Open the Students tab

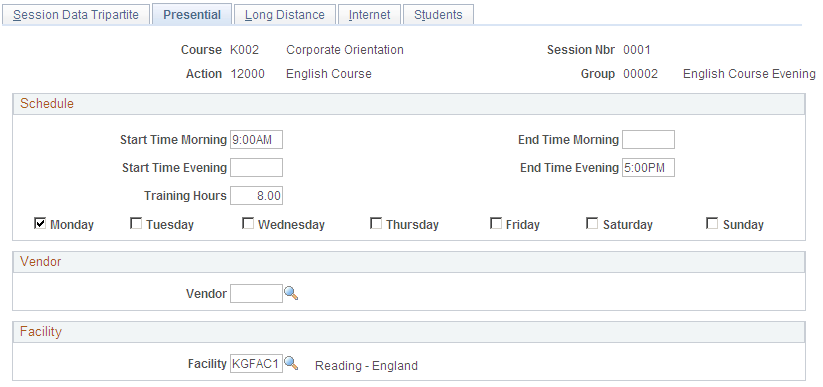tap(438, 15)
